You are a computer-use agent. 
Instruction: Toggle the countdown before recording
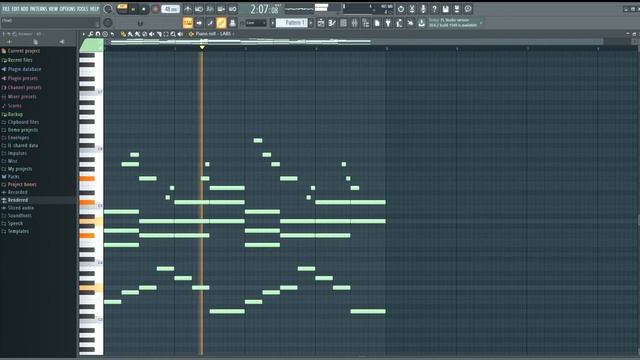point(210,9)
